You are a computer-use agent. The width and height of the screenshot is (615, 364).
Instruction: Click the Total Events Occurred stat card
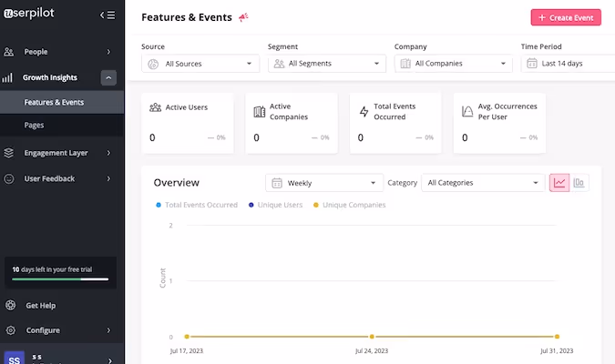pos(395,123)
